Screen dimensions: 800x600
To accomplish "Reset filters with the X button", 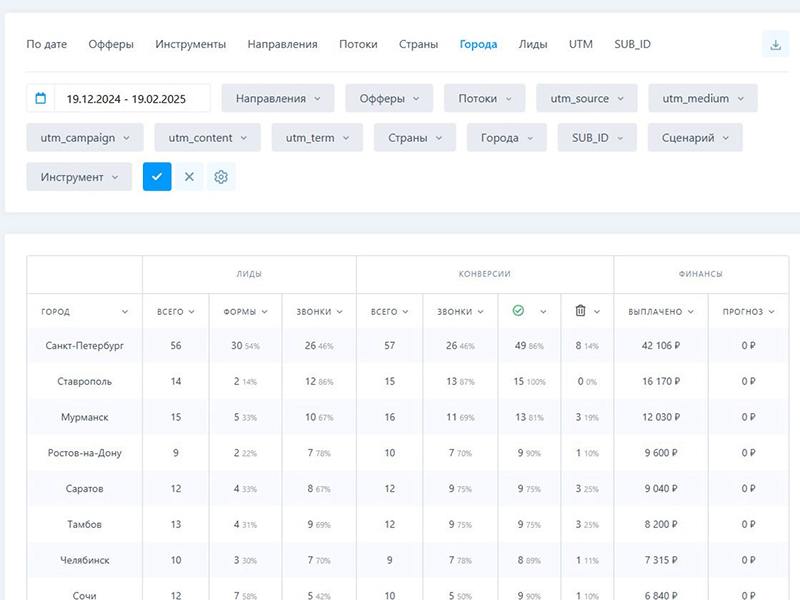I will pos(189,177).
